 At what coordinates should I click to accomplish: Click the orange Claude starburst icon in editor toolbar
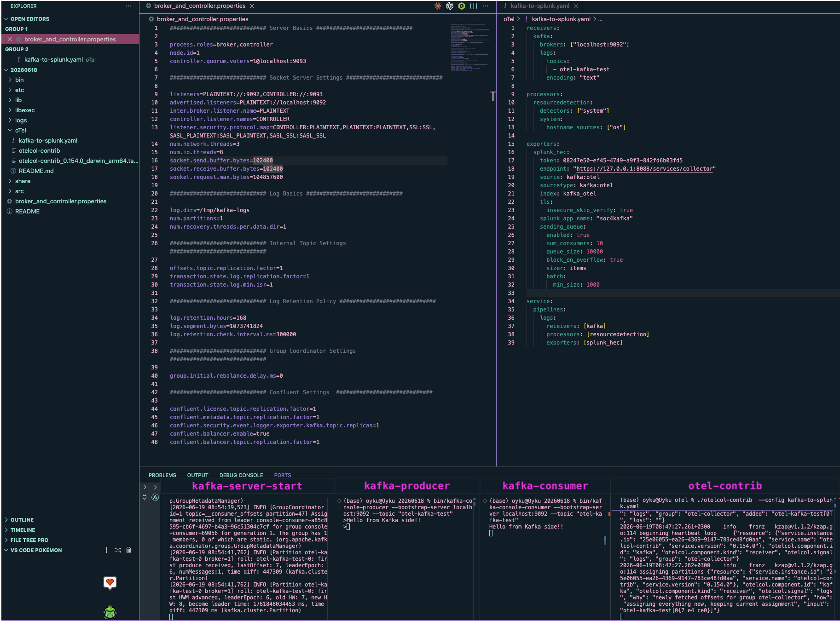pos(438,6)
